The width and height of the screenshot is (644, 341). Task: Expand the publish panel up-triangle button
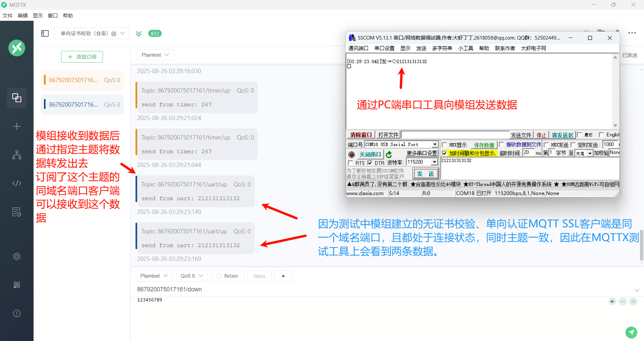(x=283, y=276)
